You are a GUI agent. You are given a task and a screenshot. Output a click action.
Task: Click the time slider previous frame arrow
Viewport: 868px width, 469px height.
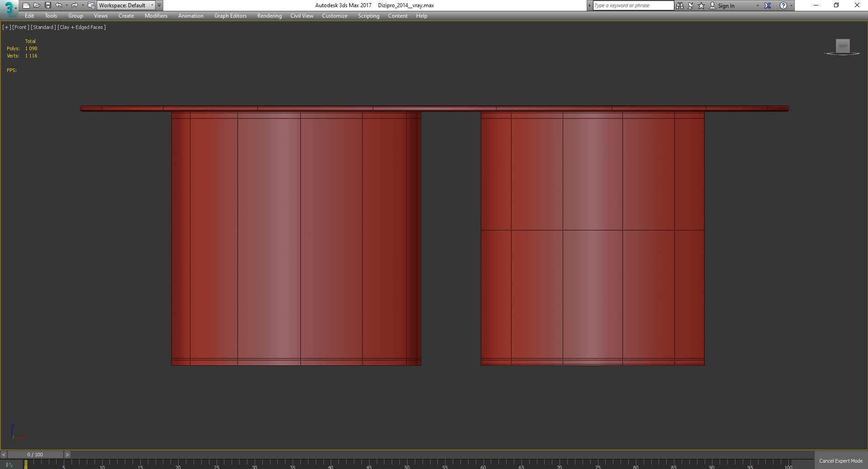(4, 455)
